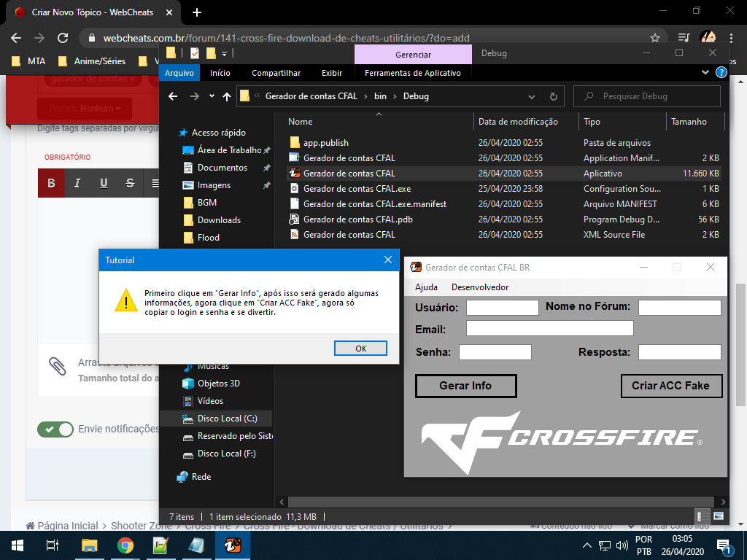Go up one folder level in Explorer
Screen dimensions: 747x560
(x=227, y=96)
